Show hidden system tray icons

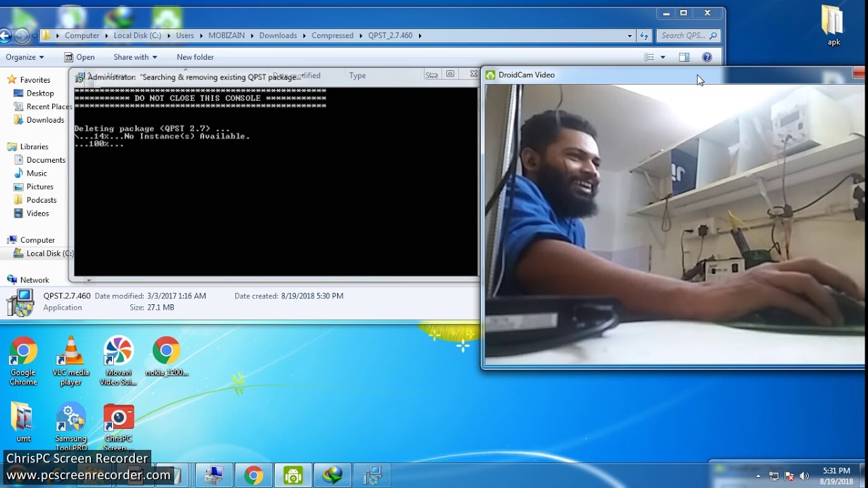click(758, 476)
